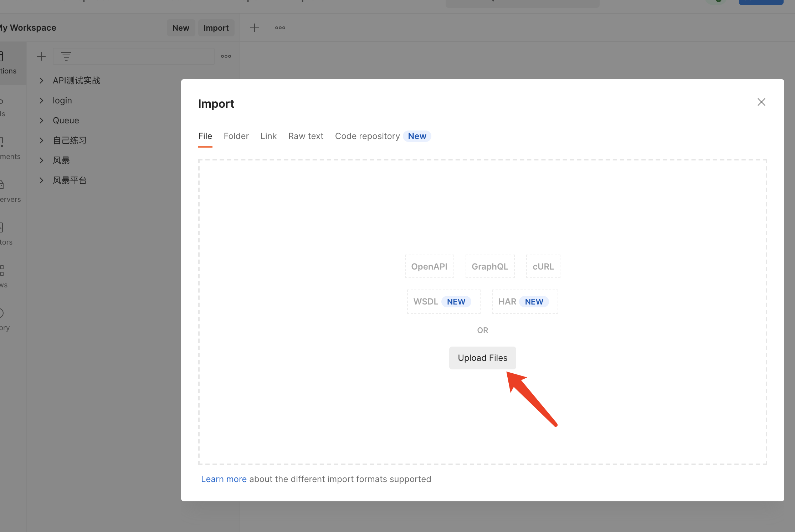Switch to the Folder tab
The image size is (795, 532).
(x=236, y=136)
